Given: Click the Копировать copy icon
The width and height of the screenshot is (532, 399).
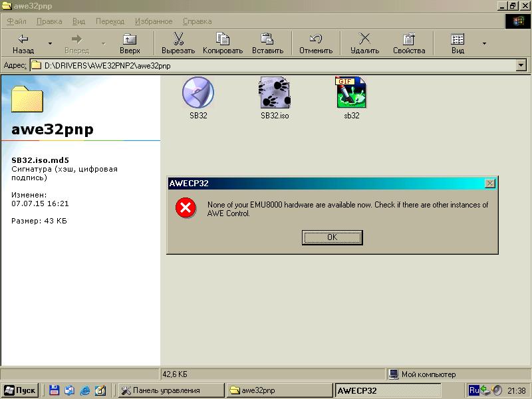Looking at the screenshot, I should [x=223, y=39].
